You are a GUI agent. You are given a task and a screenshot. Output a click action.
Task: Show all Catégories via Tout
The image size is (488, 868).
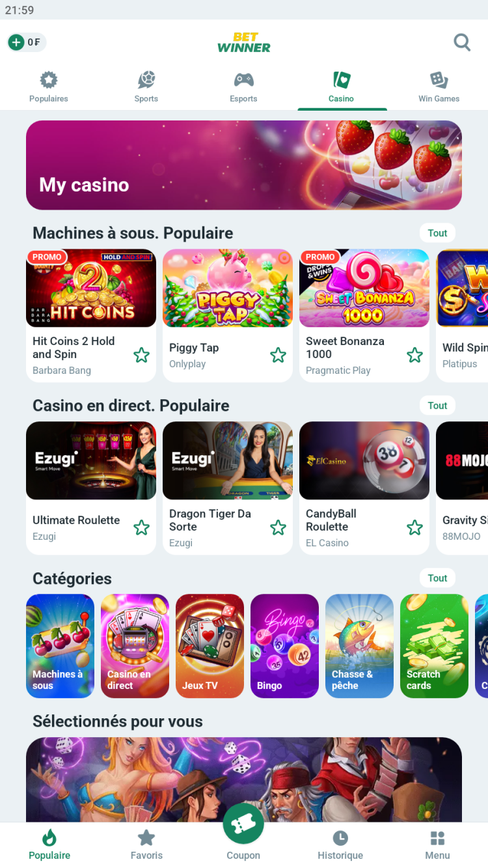point(437,578)
